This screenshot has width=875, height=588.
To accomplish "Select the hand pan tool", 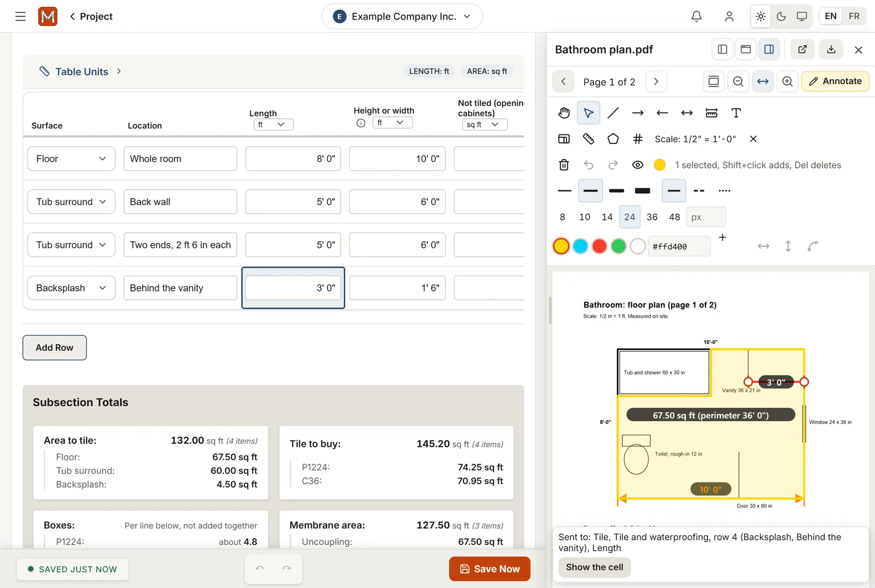I will click(564, 113).
